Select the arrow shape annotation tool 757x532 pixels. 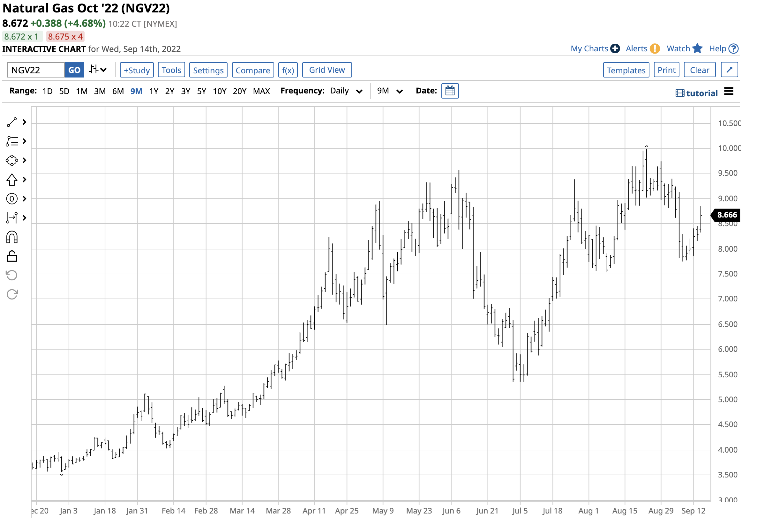[12, 180]
